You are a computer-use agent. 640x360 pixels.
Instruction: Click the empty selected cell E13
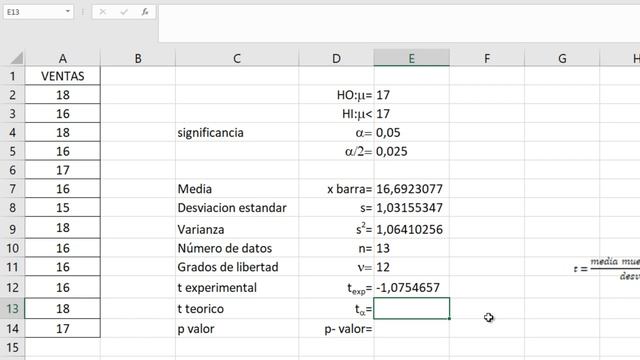click(411, 309)
